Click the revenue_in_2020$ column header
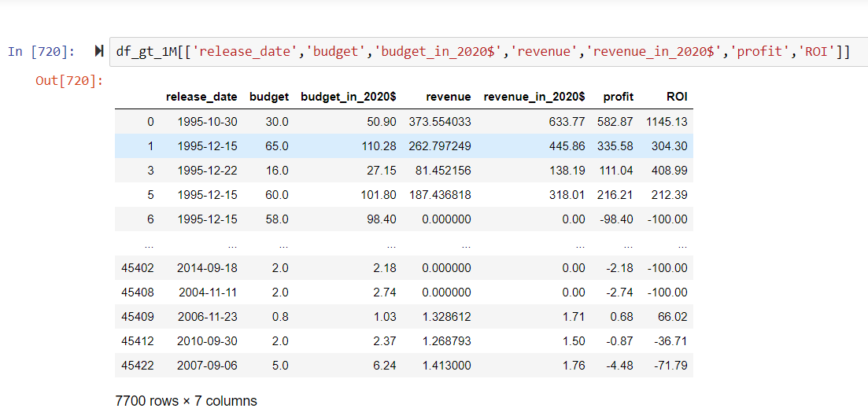Image resolution: width=868 pixels, height=412 pixels. 534,97
